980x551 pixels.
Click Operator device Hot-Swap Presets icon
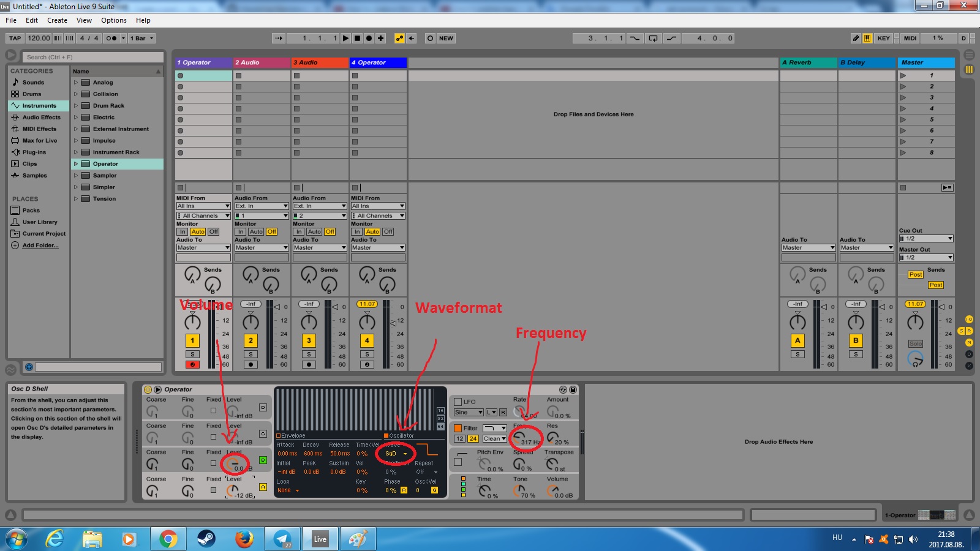click(x=563, y=389)
